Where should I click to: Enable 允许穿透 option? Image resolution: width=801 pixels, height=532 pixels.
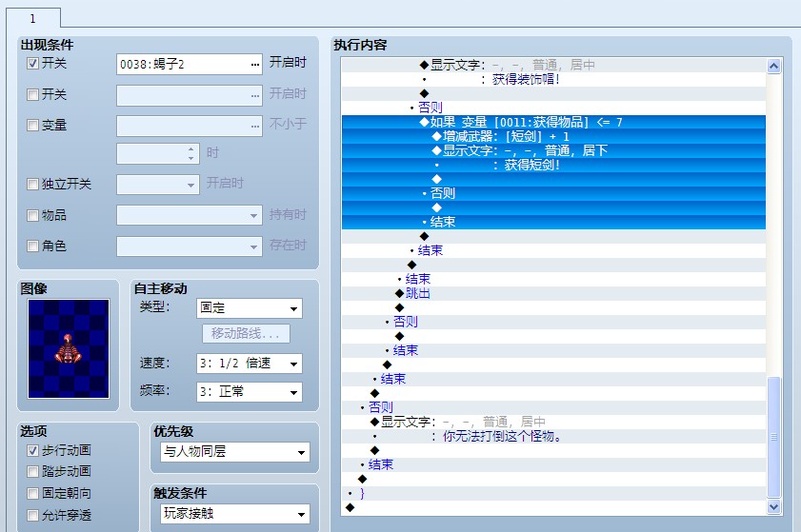32,515
